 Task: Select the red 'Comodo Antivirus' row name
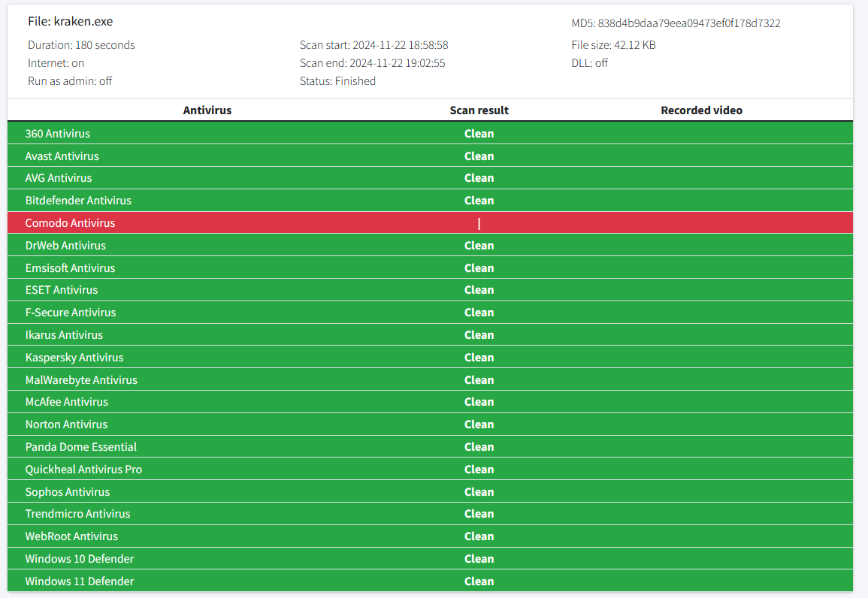tap(71, 223)
